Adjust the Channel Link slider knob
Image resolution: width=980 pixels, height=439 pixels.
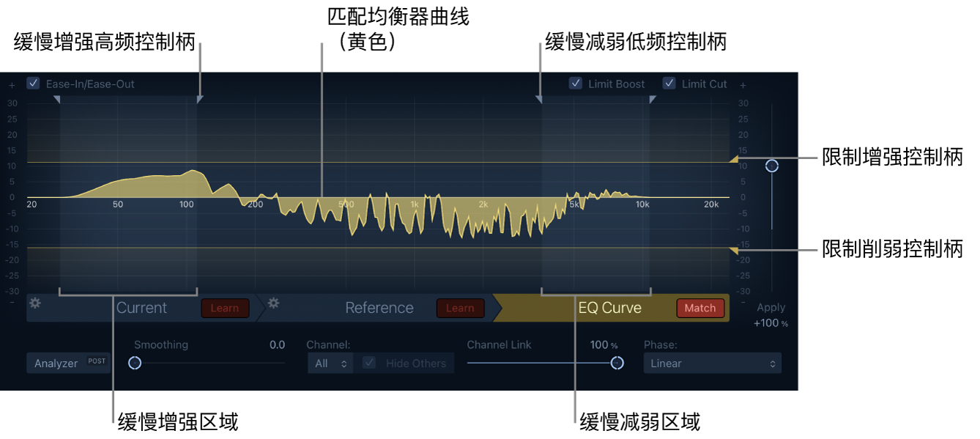[617, 363]
